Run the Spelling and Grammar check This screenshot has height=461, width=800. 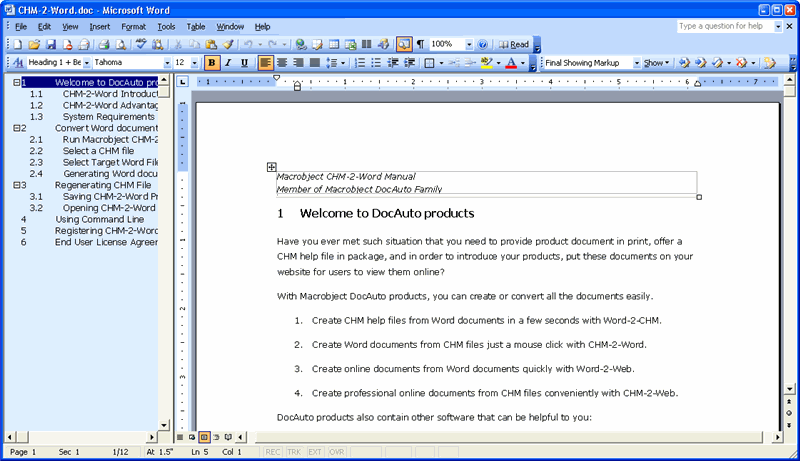click(141, 45)
